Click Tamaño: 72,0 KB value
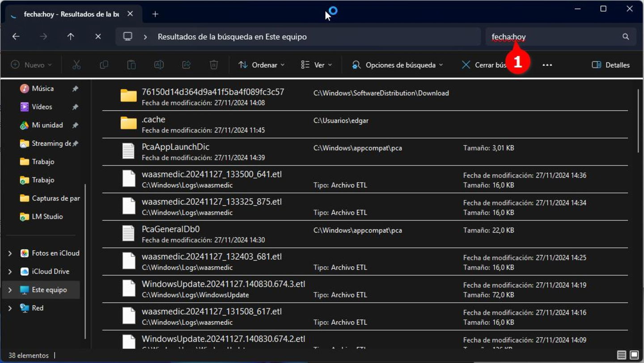 coord(488,295)
